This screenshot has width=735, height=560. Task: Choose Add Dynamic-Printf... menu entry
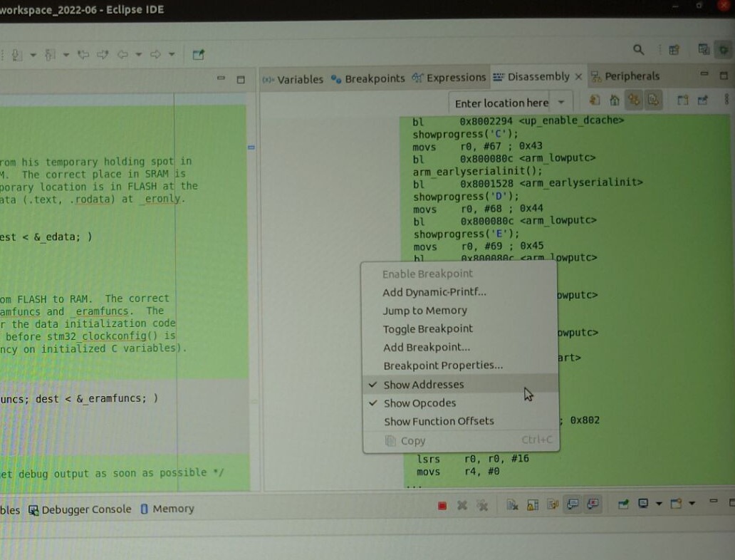coord(434,292)
